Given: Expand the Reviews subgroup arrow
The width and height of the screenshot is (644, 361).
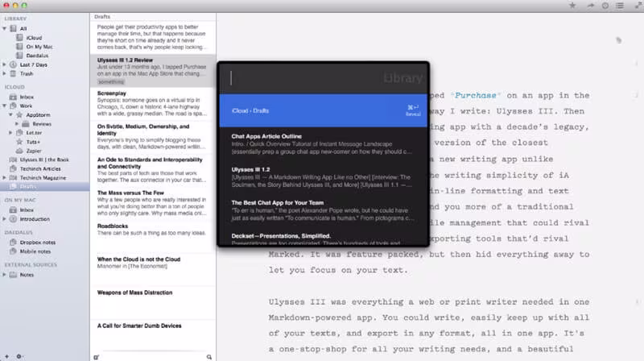Looking at the screenshot, I should click(x=17, y=124).
